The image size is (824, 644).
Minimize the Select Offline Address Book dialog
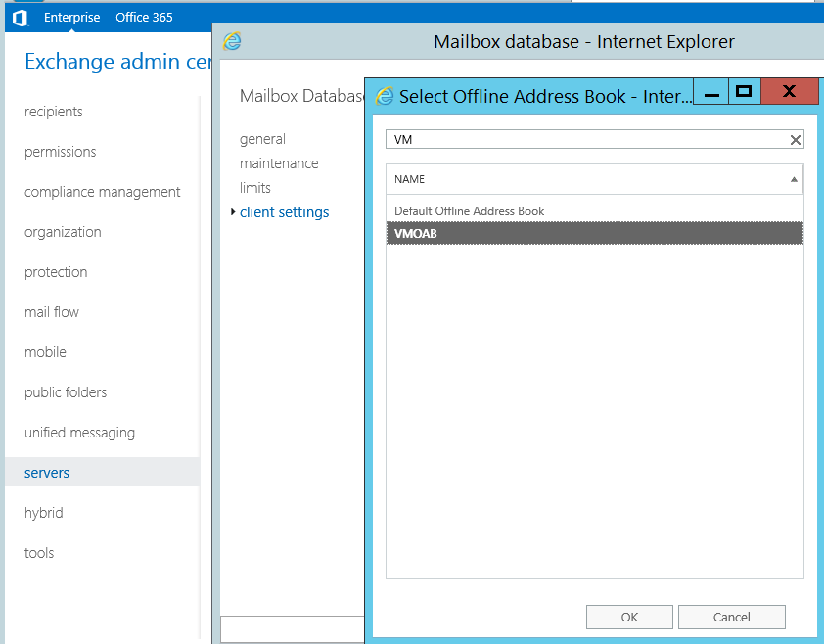click(712, 93)
